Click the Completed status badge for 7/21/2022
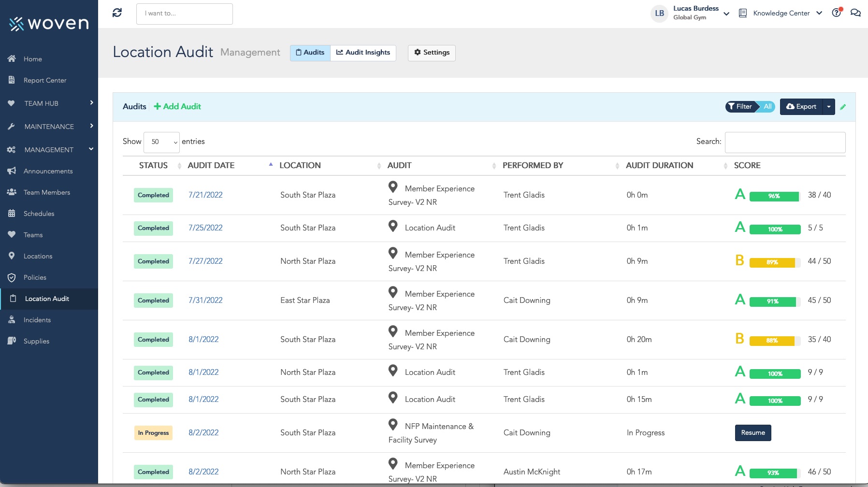868x487 pixels. pyautogui.click(x=153, y=195)
